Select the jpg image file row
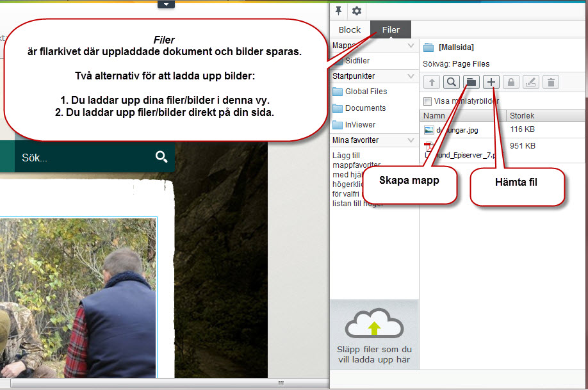Viewport: 588px width, 390px height. click(x=502, y=130)
